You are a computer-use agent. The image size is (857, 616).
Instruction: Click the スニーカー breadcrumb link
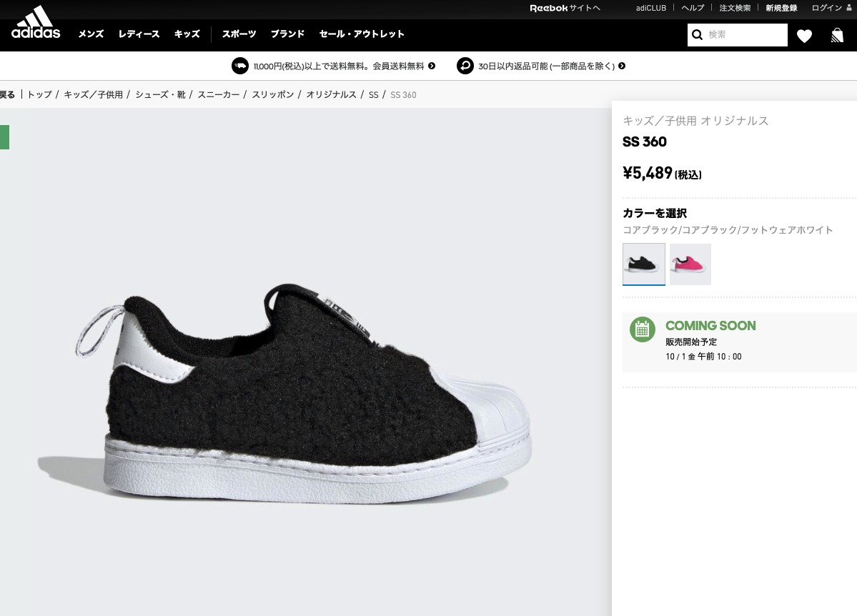[x=219, y=94]
